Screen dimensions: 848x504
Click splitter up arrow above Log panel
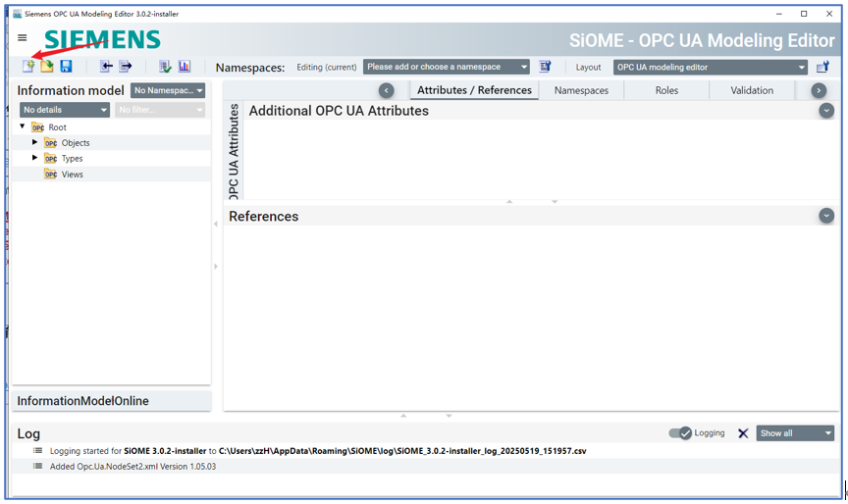(x=403, y=416)
